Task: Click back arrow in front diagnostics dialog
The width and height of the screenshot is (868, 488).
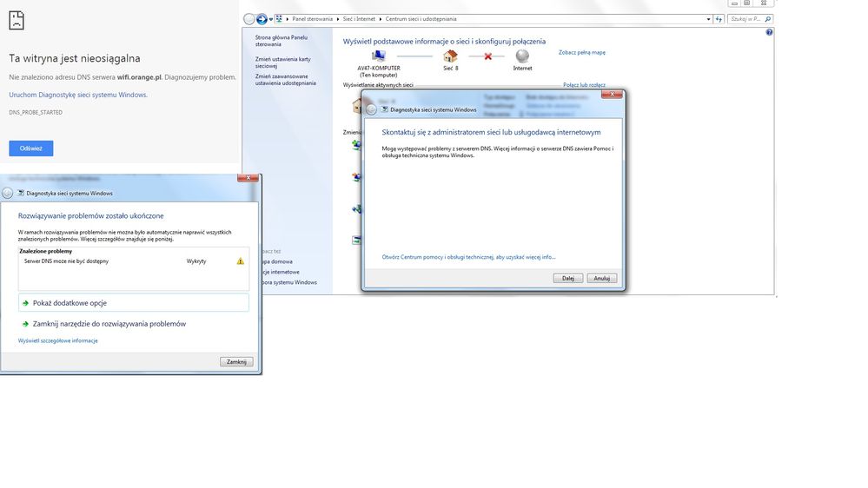Action: point(372,109)
